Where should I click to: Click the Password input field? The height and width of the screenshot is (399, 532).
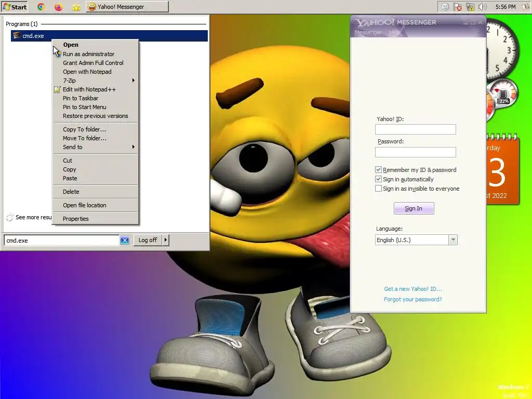(x=415, y=152)
